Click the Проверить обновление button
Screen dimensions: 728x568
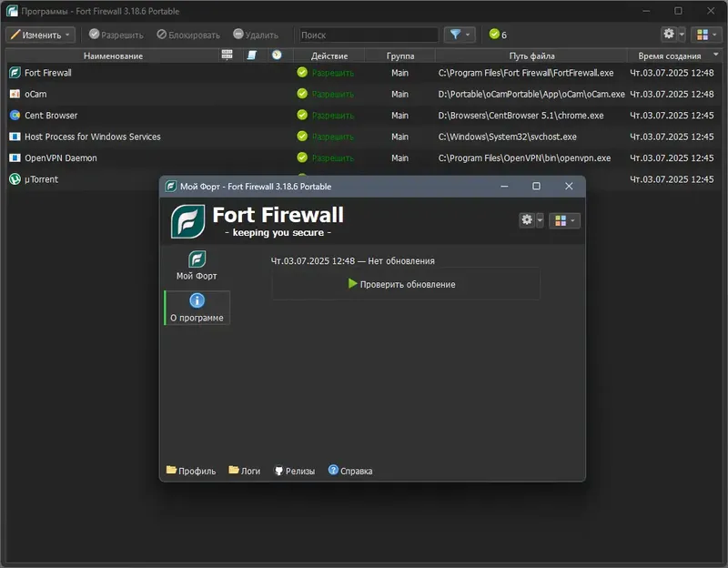point(406,284)
